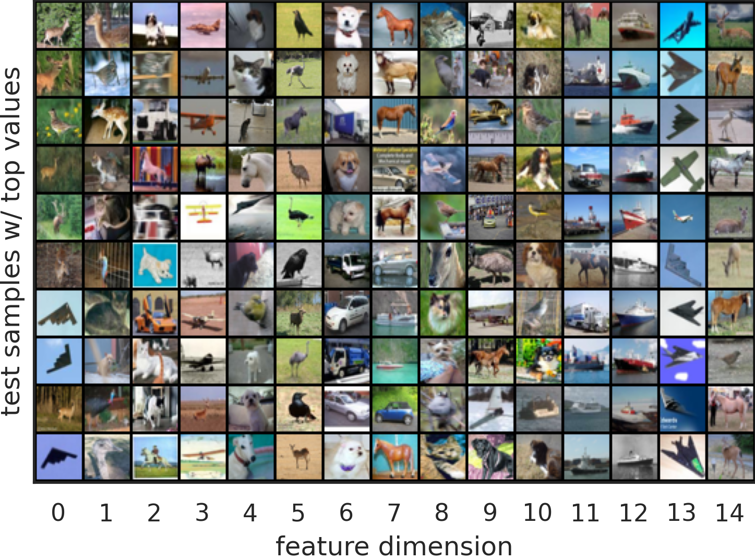Select the orange biplane image
Screen dimensions: 755x560
[203, 121]
